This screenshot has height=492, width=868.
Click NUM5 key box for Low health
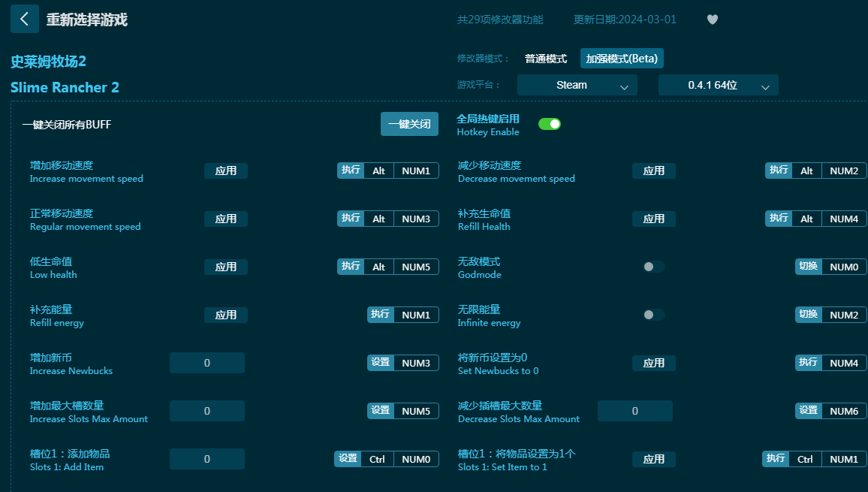[x=416, y=267]
